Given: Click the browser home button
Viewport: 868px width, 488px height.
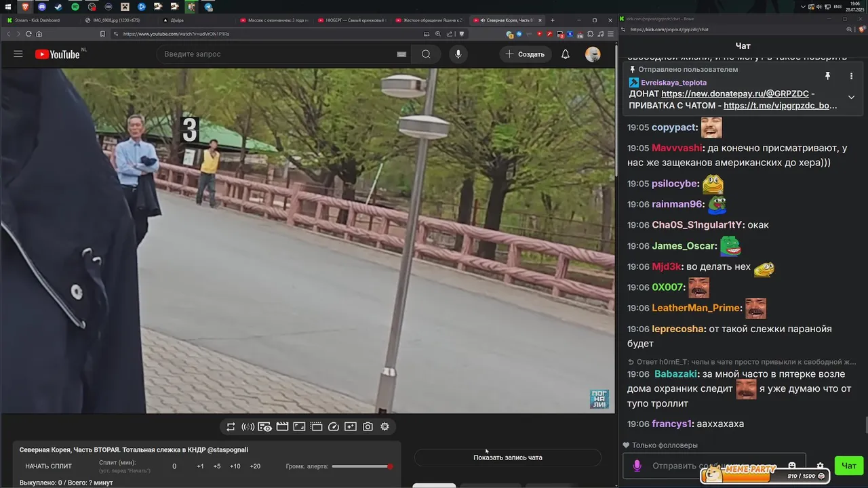Looking at the screenshot, I should pos(39,34).
